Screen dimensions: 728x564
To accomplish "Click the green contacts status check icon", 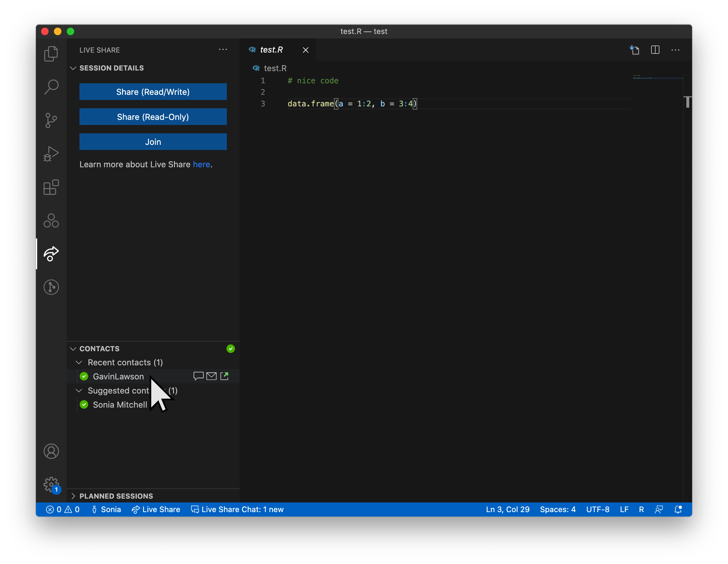I will click(230, 349).
